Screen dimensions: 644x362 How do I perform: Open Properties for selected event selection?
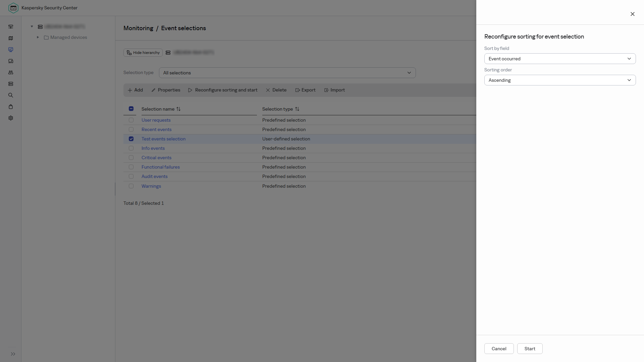[166, 90]
